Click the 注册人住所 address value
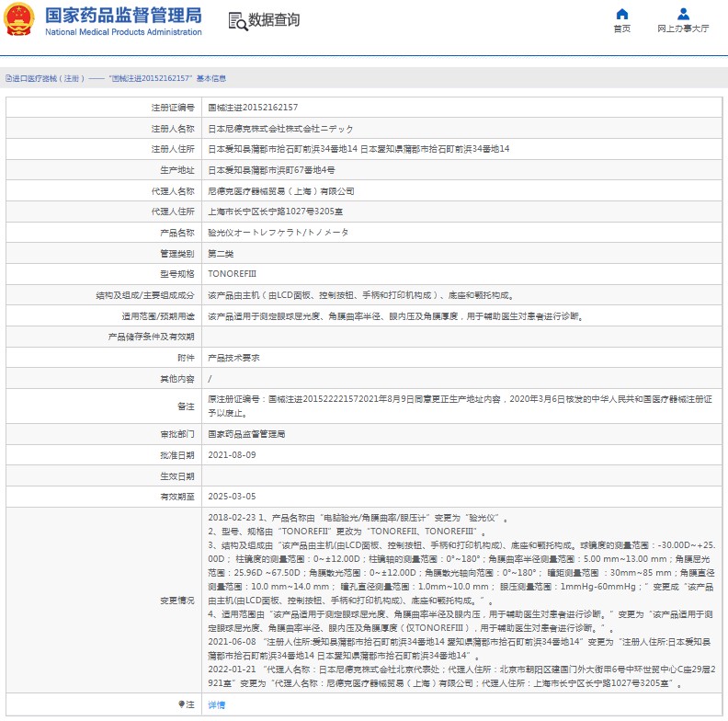Screen dimensions: 728x721 pyautogui.click(x=358, y=149)
